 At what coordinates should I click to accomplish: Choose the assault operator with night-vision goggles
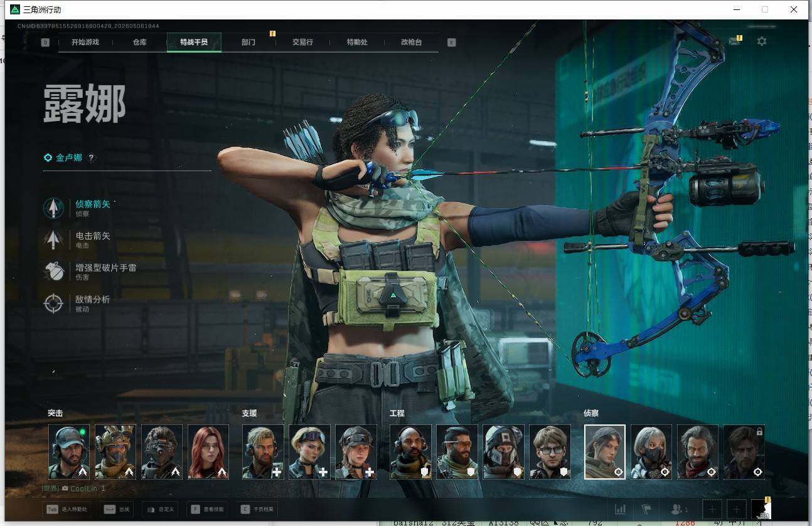click(x=162, y=452)
